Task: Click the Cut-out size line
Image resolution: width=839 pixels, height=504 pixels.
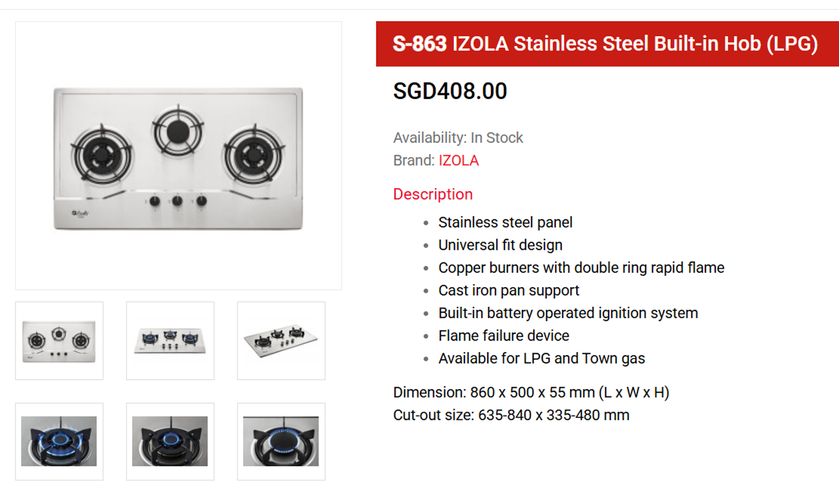Action: (x=511, y=415)
